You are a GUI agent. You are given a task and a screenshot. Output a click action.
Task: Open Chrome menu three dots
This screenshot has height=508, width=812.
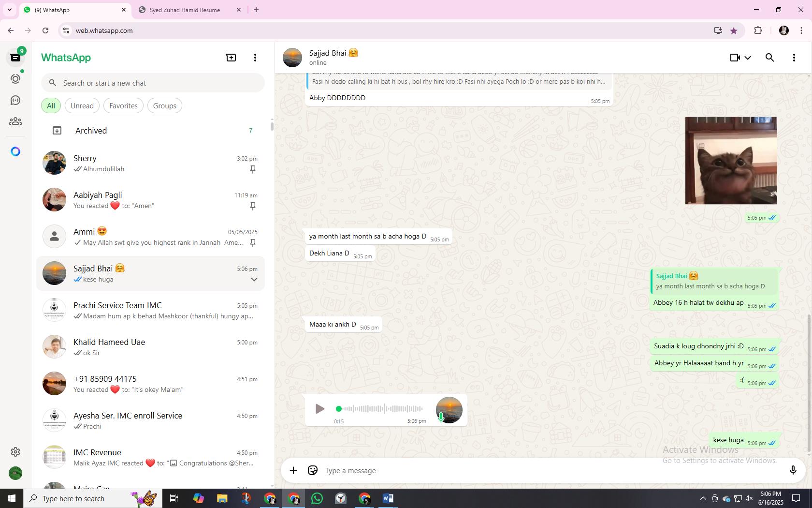click(801, 30)
